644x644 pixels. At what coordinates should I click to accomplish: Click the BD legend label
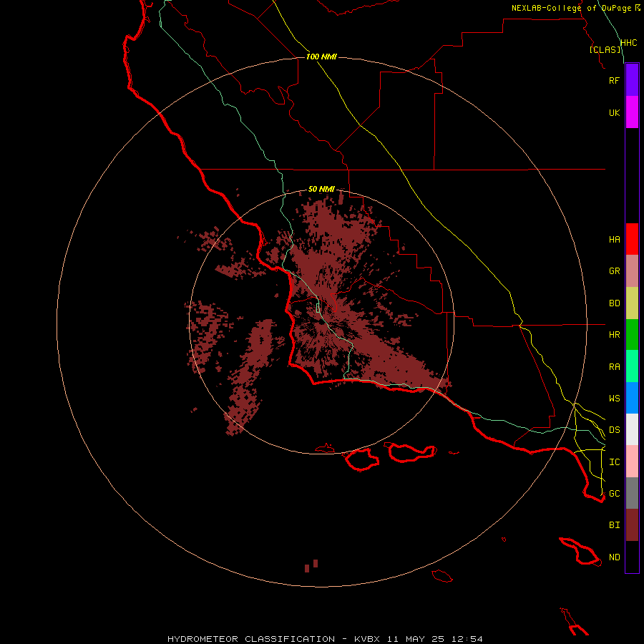coord(614,303)
